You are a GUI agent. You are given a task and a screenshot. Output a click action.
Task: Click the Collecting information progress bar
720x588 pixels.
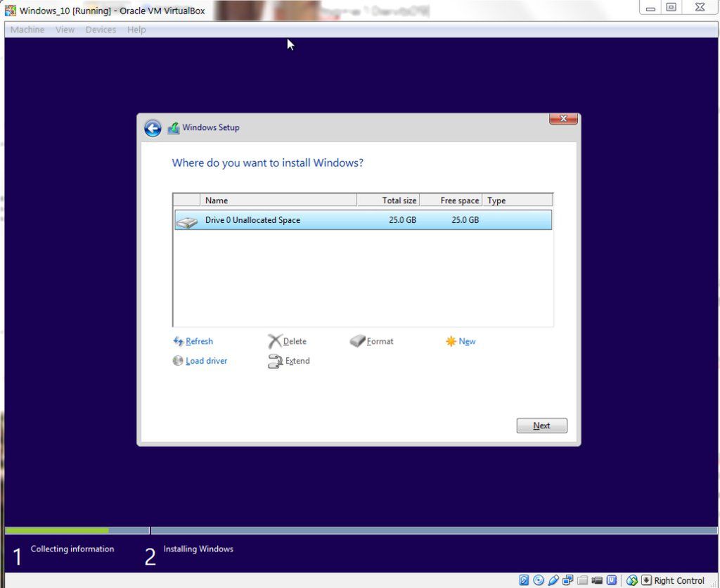click(x=77, y=530)
